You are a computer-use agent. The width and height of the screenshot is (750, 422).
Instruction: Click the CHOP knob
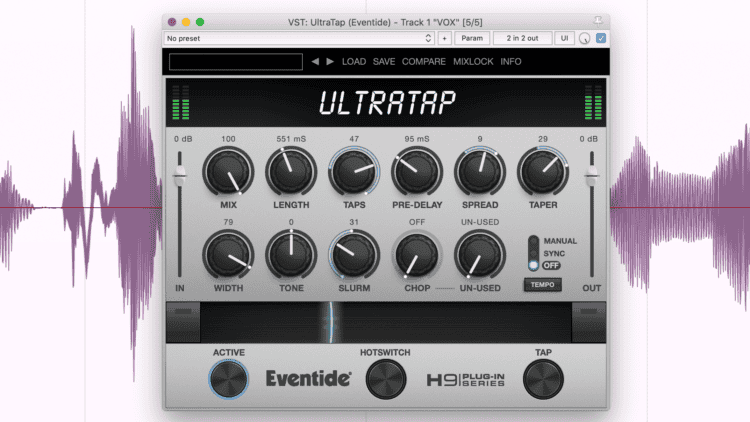pos(417,255)
